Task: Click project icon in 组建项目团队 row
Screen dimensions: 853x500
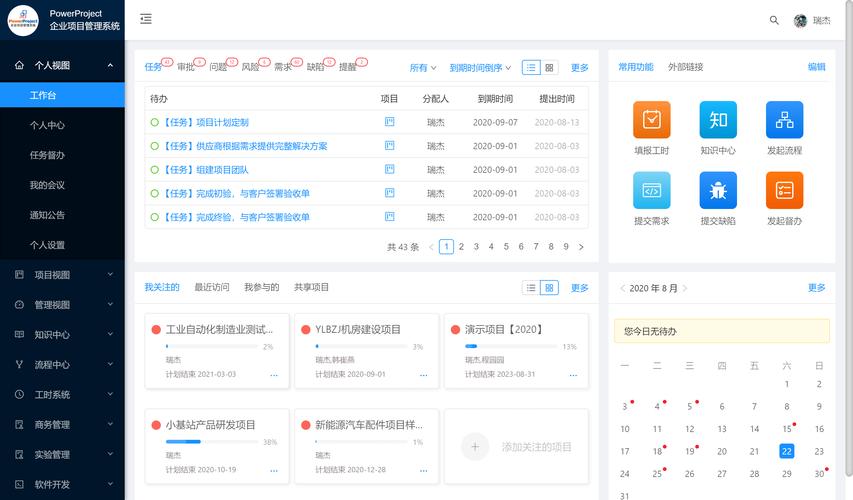Action: [390, 169]
